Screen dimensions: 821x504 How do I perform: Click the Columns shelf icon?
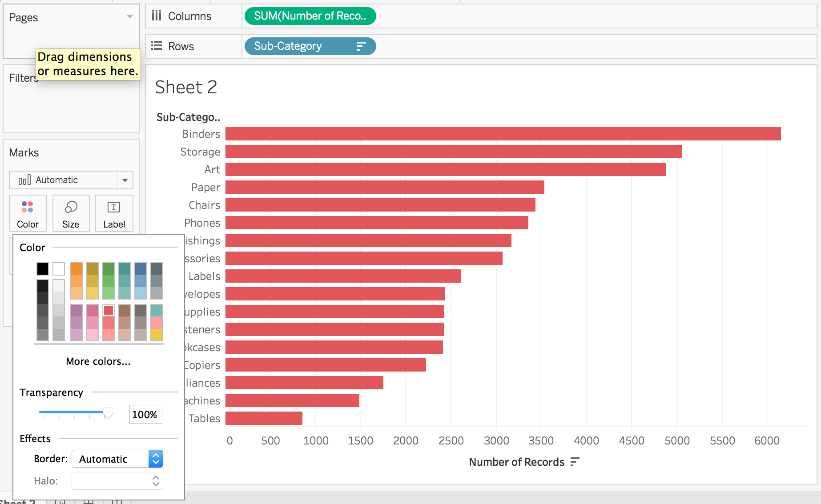pos(156,16)
